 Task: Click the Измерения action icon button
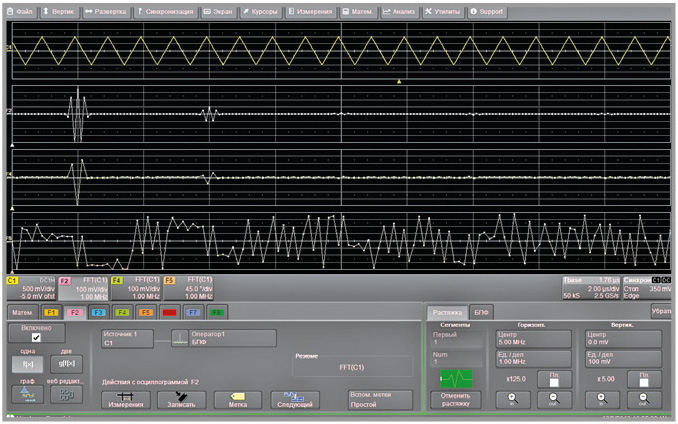coord(126,399)
